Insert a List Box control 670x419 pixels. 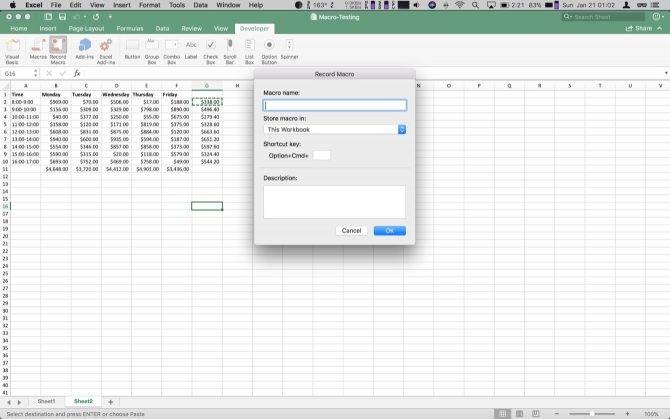(x=250, y=51)
